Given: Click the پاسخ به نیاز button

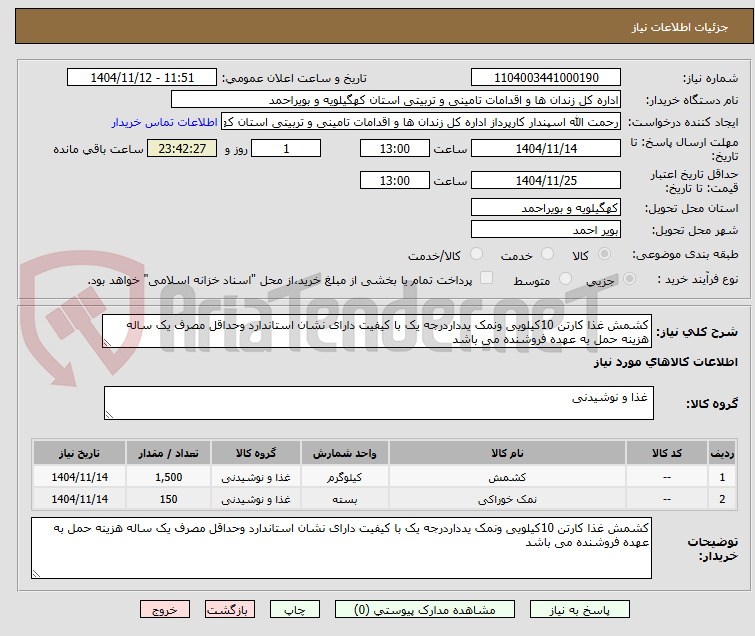Looking at the screenshot, I should click(x=580, y=610).
